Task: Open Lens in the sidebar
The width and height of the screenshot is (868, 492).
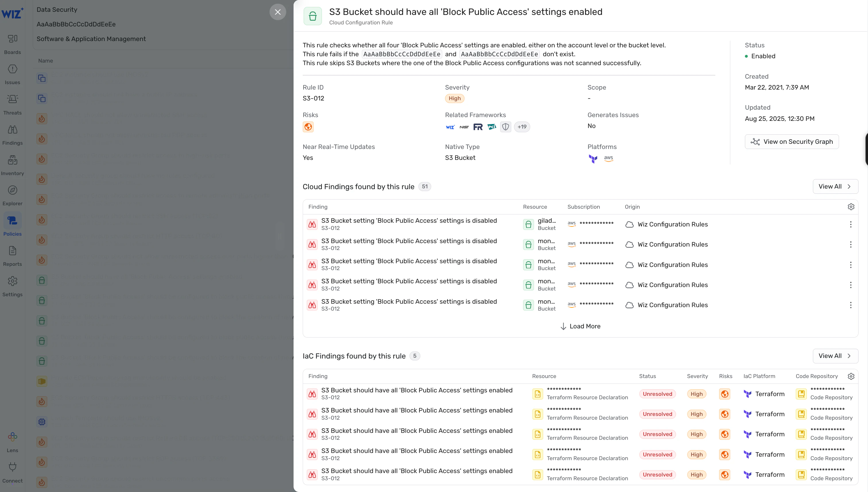Action: tap(13, 443)
